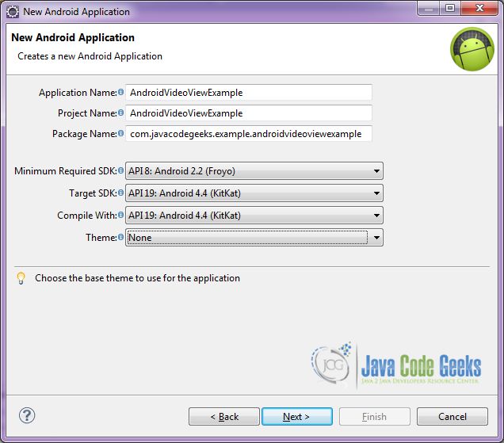This screenshot has height=443, width=504.
Task: Open help with the question mark icon
Action: (27, 416)
